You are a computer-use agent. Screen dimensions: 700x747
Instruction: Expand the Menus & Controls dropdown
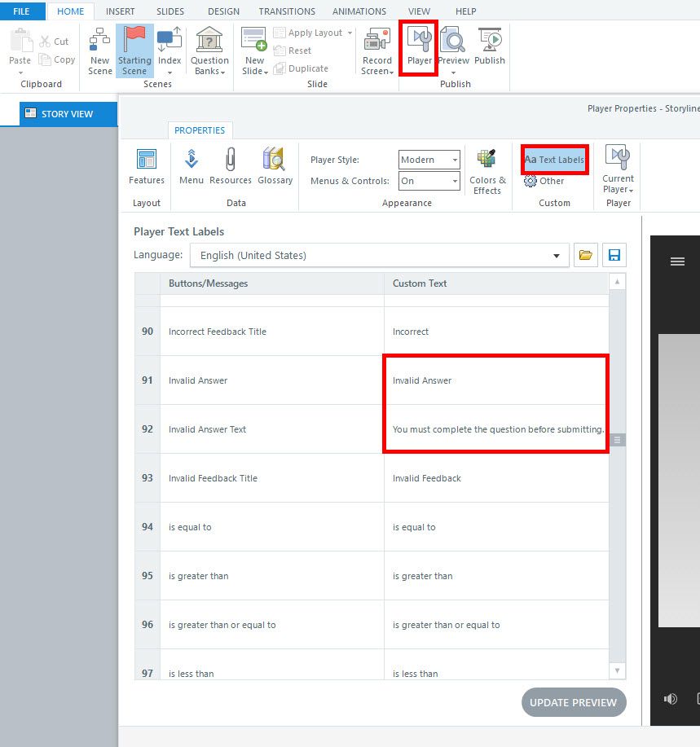point(455,181)
